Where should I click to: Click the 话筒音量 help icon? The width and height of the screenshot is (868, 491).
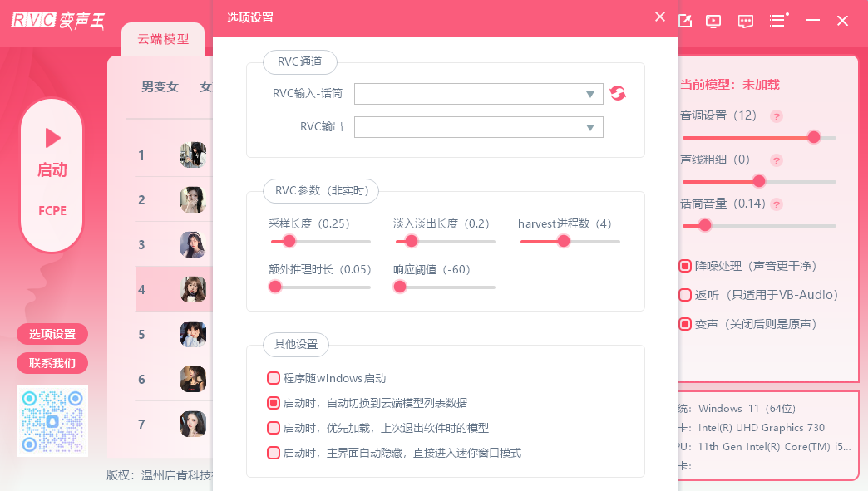(776, 204)
